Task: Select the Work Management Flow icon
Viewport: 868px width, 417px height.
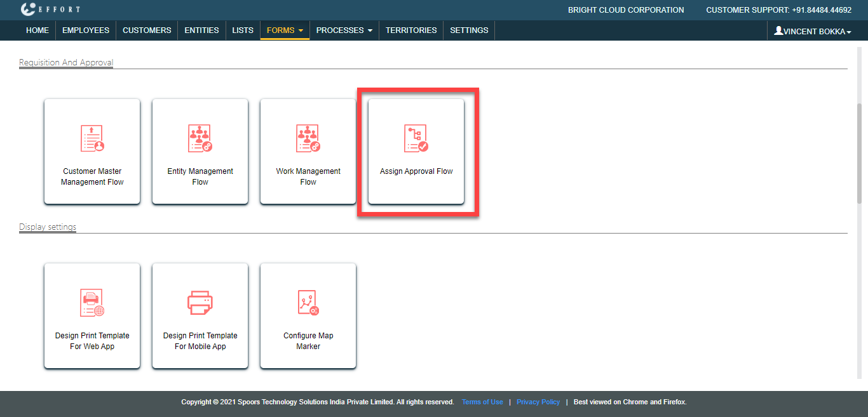Action: (x=308, y=138)
